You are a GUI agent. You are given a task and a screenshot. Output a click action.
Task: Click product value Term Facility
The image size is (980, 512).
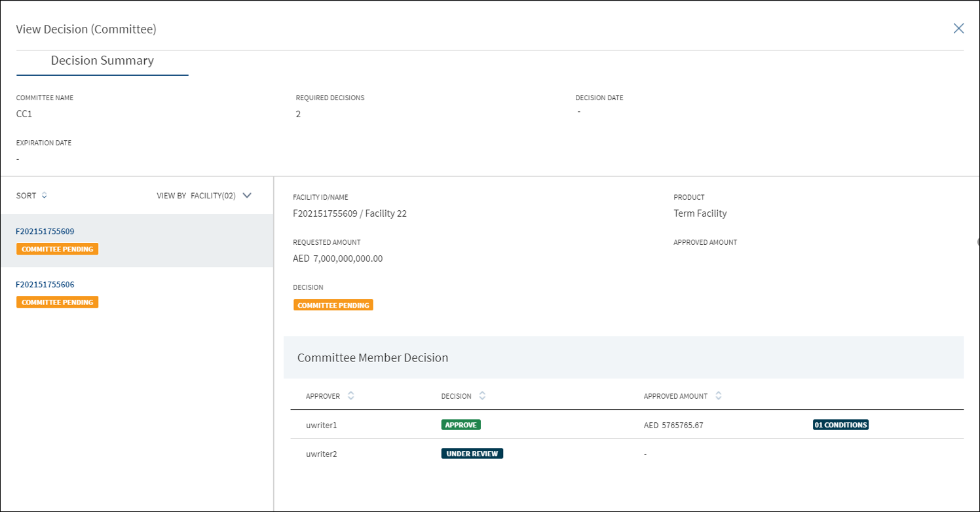[x=700, y=213]
